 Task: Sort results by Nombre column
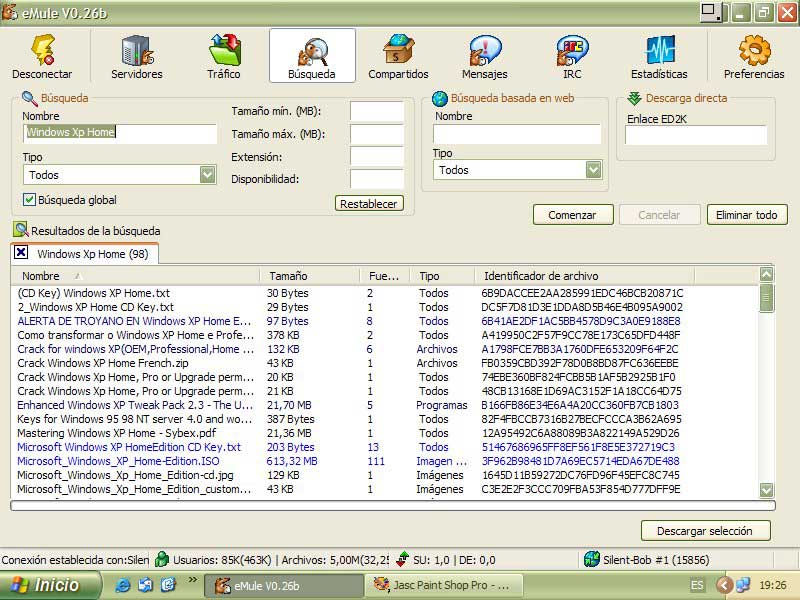(135, 276)
